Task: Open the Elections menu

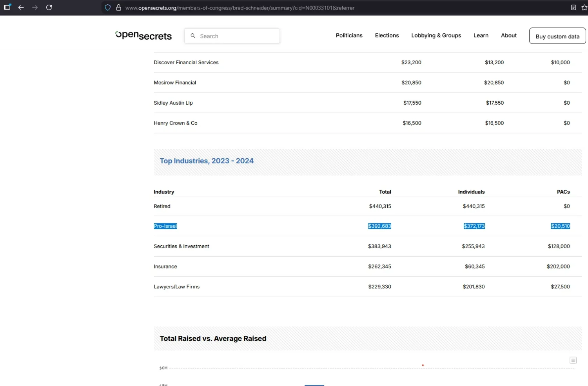Action: (x=387, y=35)
